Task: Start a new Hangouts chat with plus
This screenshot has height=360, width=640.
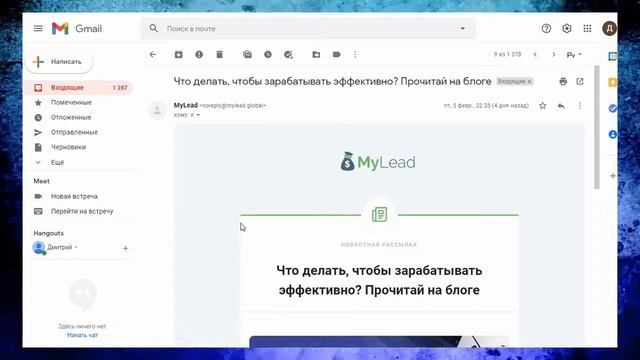Action: pos(125,248)
